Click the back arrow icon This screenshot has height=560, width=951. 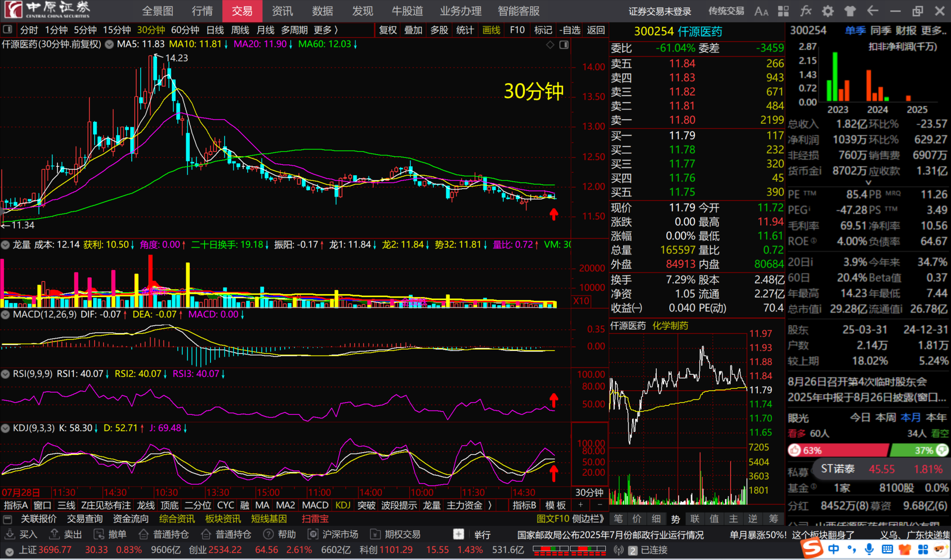tap(873, 11)
